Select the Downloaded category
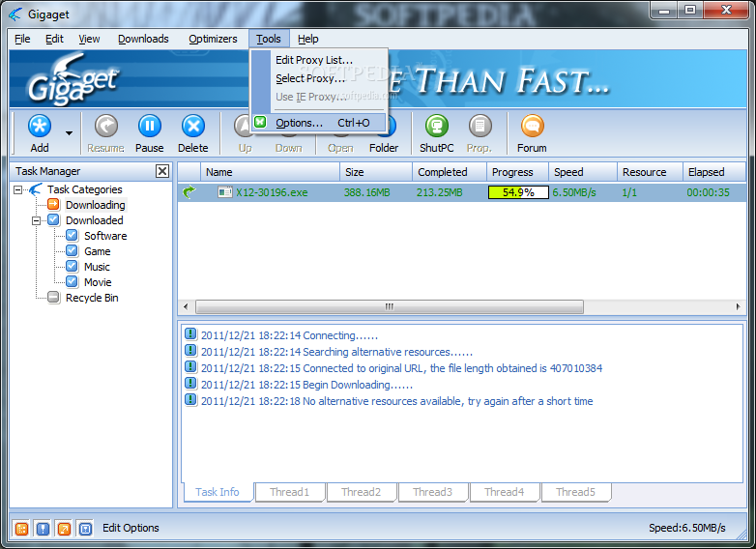 pyautogui.click(x=94, y=220)
